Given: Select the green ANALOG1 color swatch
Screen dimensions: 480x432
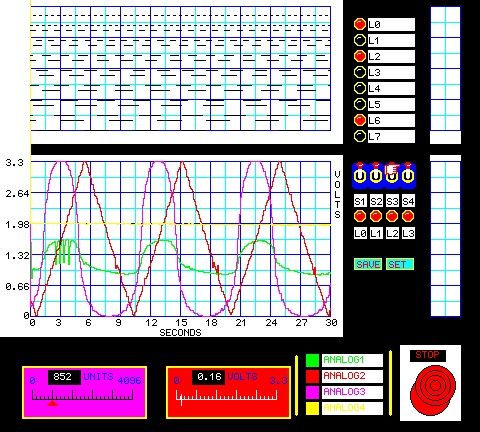Looking at the screenshot, I should tap(312, 360).
